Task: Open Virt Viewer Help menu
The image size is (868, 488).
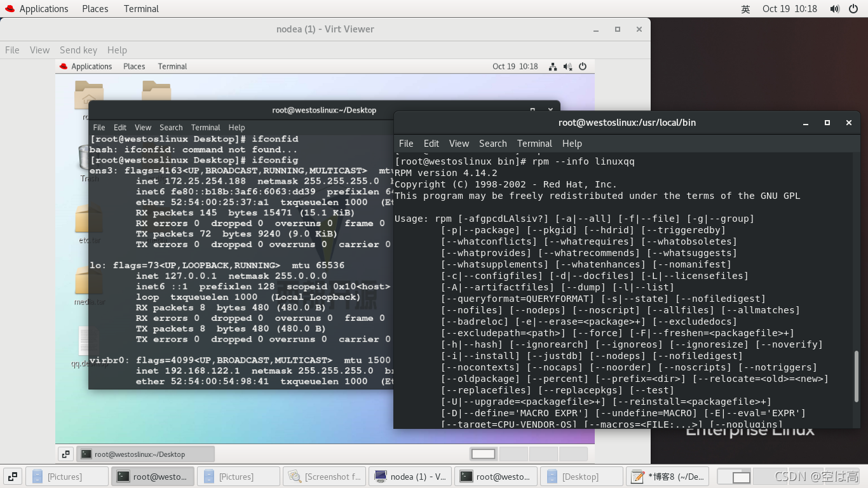Action: tap(117, 50)
